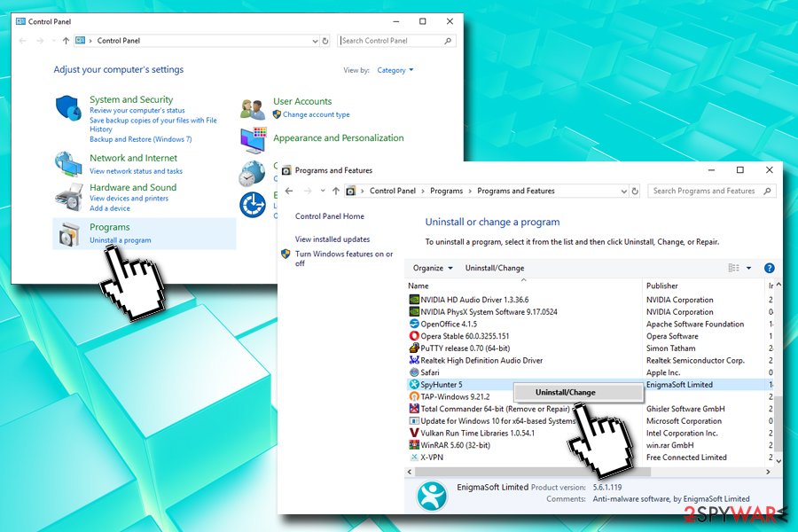Screen dimensions: 798x532
Task: Open the View by Category dropdown
Action: (395, 70)
